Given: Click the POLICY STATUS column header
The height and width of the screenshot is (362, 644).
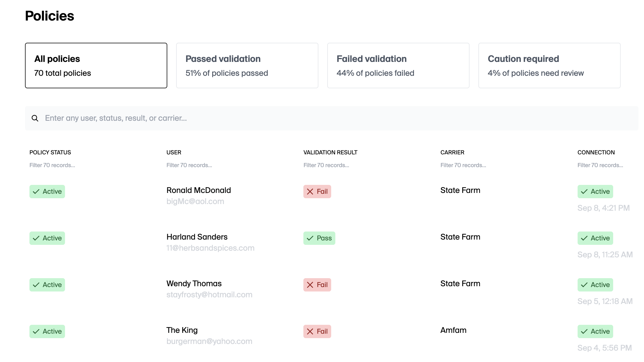Looking at the screenshot, I should pyautogui.click(x=50, y=152).
